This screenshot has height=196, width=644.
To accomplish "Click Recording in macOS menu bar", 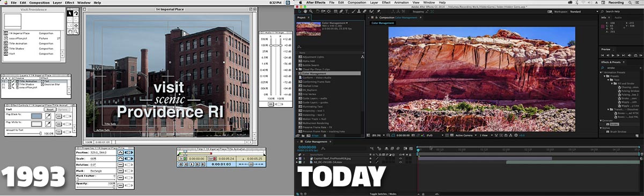I will tap(616, 3).
